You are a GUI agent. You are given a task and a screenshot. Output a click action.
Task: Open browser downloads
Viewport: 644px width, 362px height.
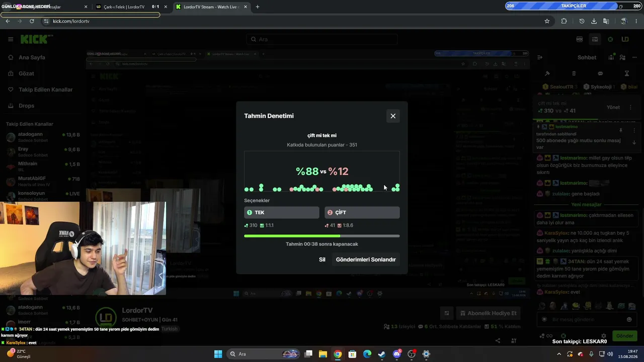[594, 21]
